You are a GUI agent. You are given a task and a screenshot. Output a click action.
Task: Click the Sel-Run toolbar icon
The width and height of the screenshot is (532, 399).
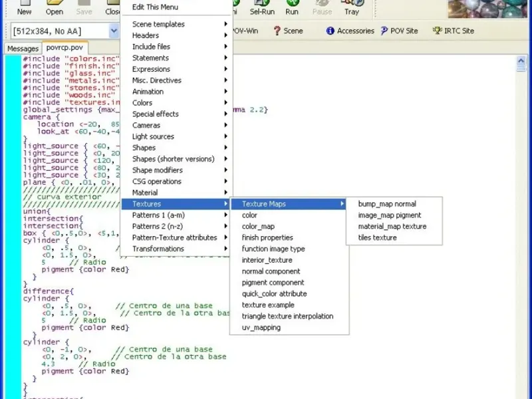coord(261,8)
